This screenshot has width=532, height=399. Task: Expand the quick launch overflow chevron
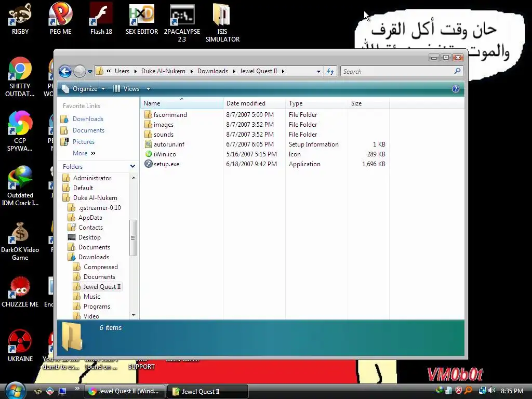click(x=77, y=389)
